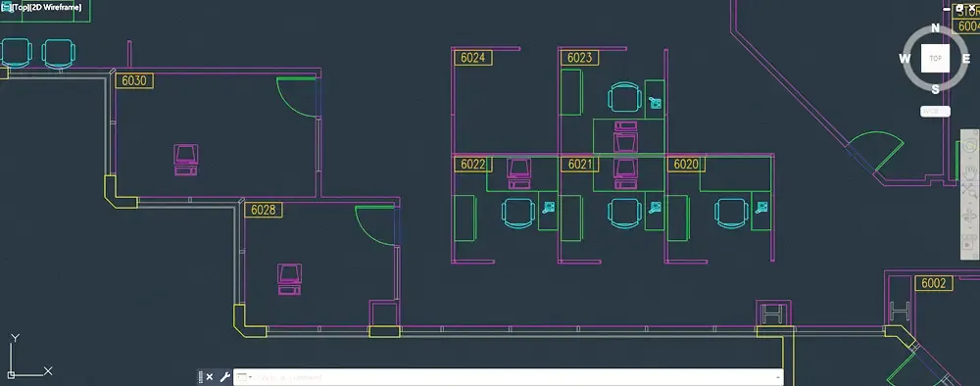Select the phone block in cubicle 6021
The height and width of the screenshot is (386, 980).
click(656, 208)
